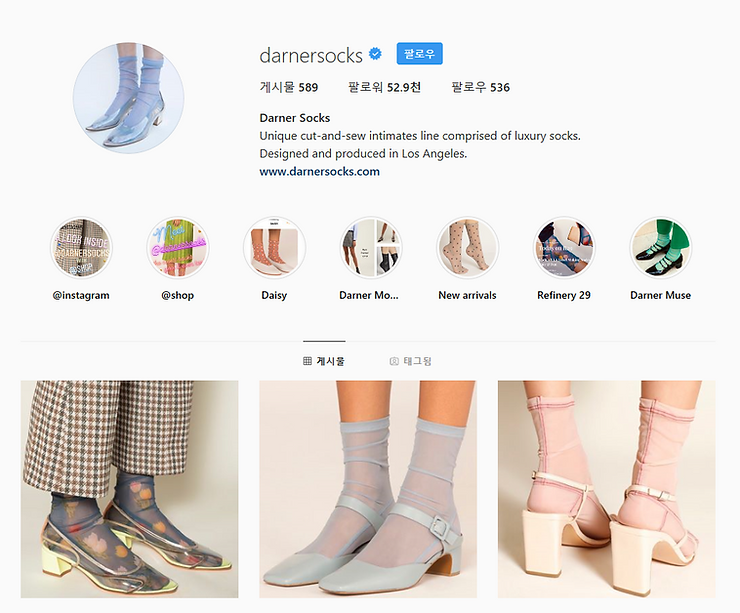Image resolution: width=740 pixels, height=613 pixels.
Task: Click the 게시물 589 posts count
Action: pos(289,87)
